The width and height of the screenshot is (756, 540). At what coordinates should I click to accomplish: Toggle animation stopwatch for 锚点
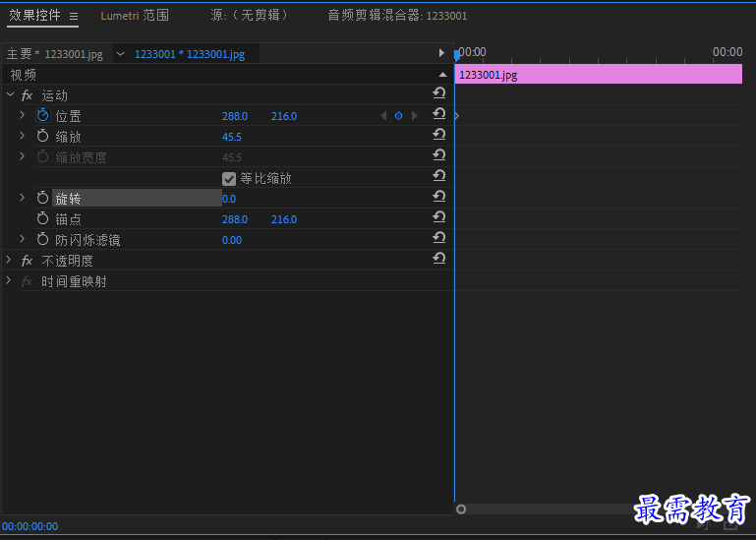(42, 218)
